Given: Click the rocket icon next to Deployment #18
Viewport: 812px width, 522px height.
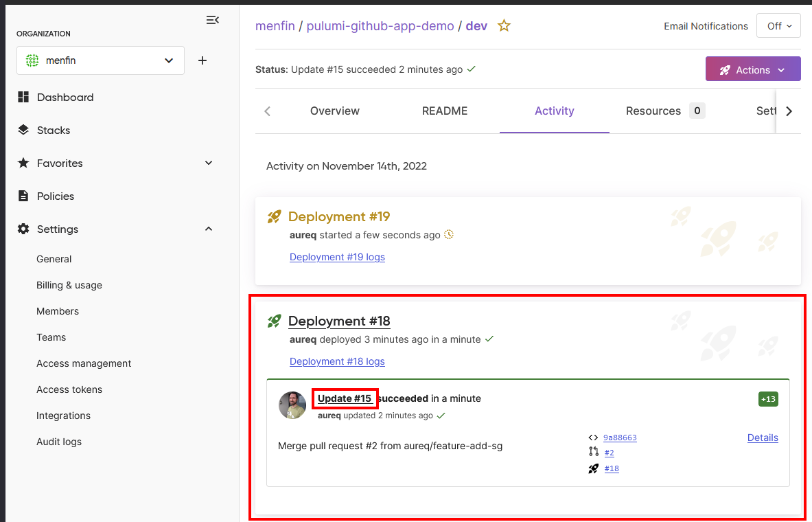Looking at the screenshot, I should pyautogui.click(x=275, y=320).
